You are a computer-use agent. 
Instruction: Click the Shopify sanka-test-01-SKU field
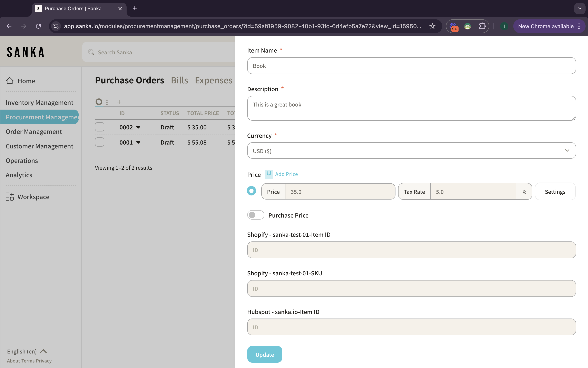point(411,288)
